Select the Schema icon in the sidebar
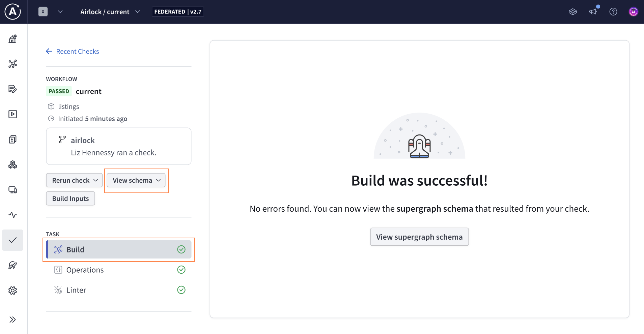Viewport: 644px width, 334px height. pyautogui.click(x=12, y=64)
